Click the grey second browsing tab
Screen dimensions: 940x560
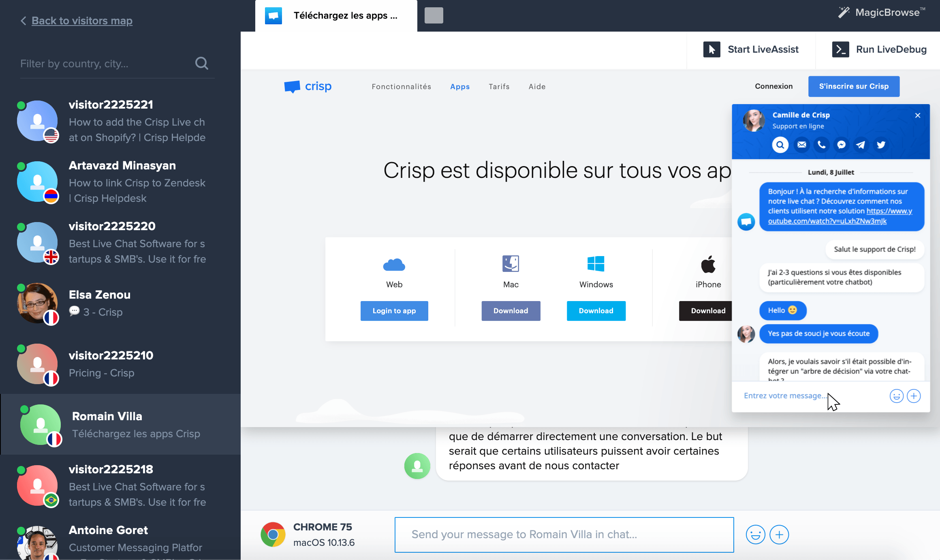pyautogui.click(x=434, y=15)
